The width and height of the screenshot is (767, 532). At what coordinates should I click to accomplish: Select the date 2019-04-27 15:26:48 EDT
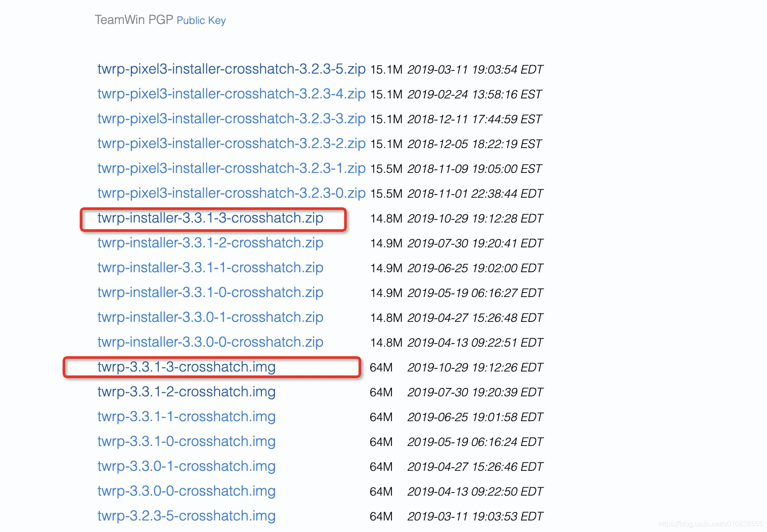click(475, 318)
